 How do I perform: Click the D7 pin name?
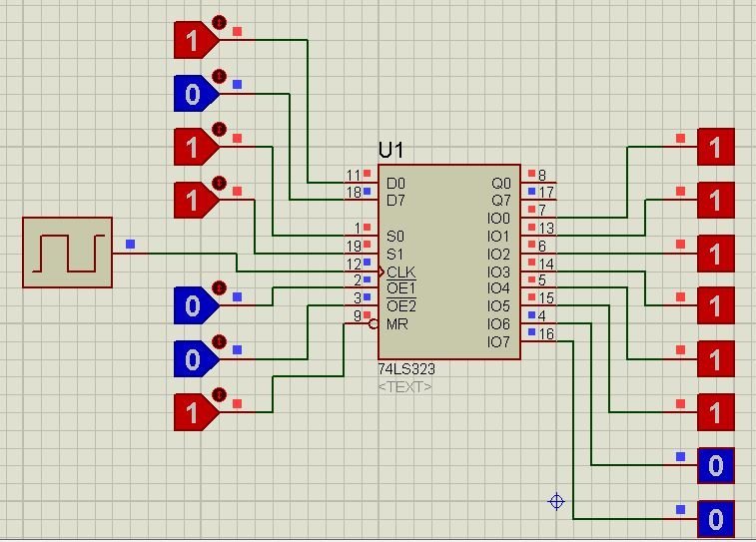(395, 201)
